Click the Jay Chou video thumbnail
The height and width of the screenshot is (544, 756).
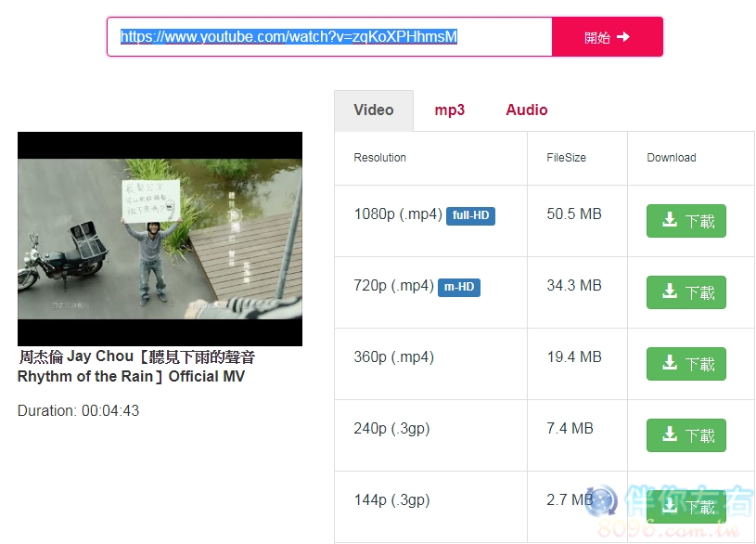(160, 239)
